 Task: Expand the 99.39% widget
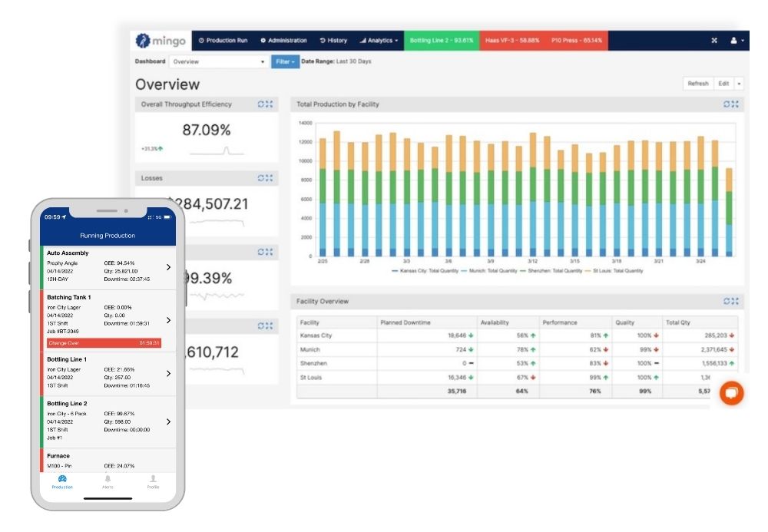coord(270,252)
